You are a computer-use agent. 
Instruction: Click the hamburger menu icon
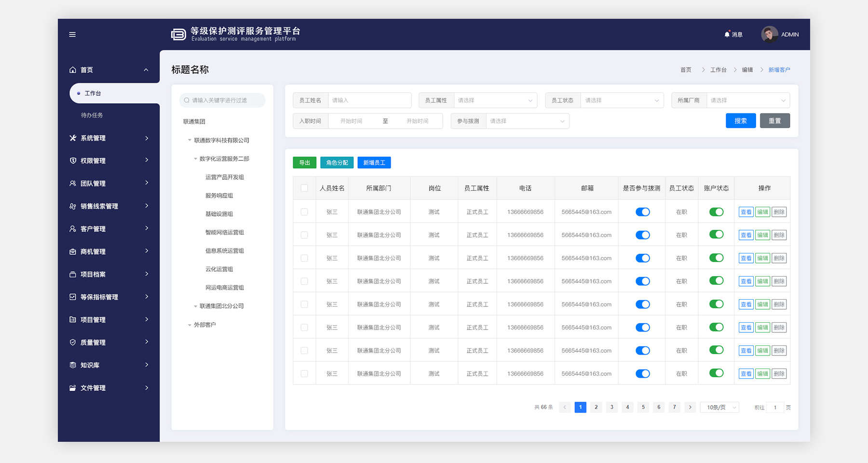(x=72, y=35)
